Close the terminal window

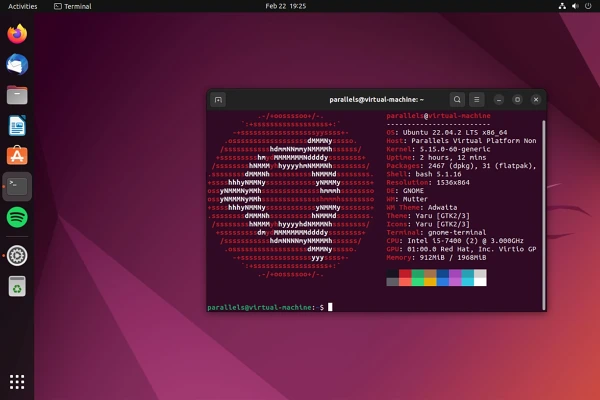pos(536,100)
